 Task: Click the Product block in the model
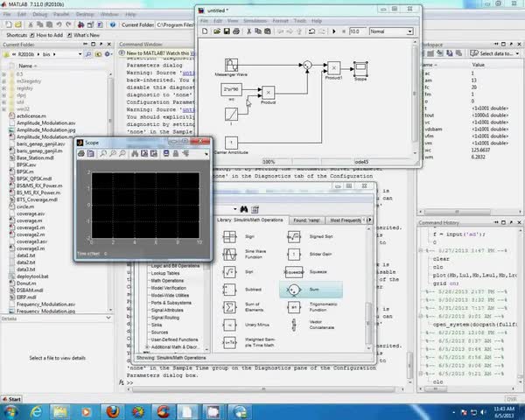click(269, 92)
